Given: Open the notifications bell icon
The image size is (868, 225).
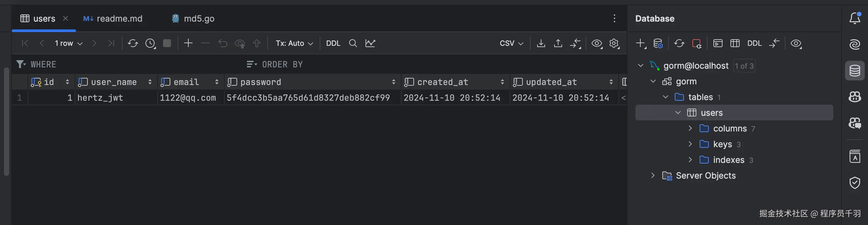Looking at the screenshot, I should [855, 19].
